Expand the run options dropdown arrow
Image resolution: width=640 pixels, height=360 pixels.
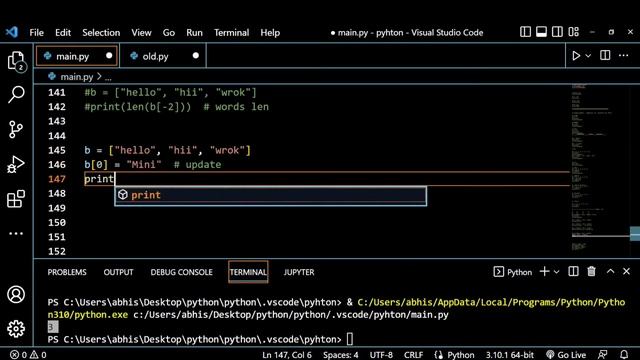click(588, 56)
